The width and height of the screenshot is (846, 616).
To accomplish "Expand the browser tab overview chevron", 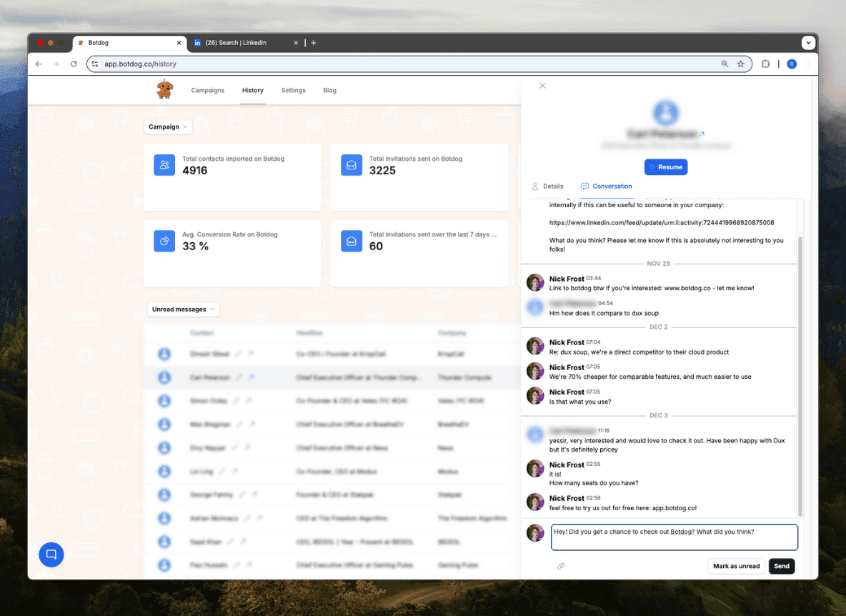I will [x=808, y=42].
